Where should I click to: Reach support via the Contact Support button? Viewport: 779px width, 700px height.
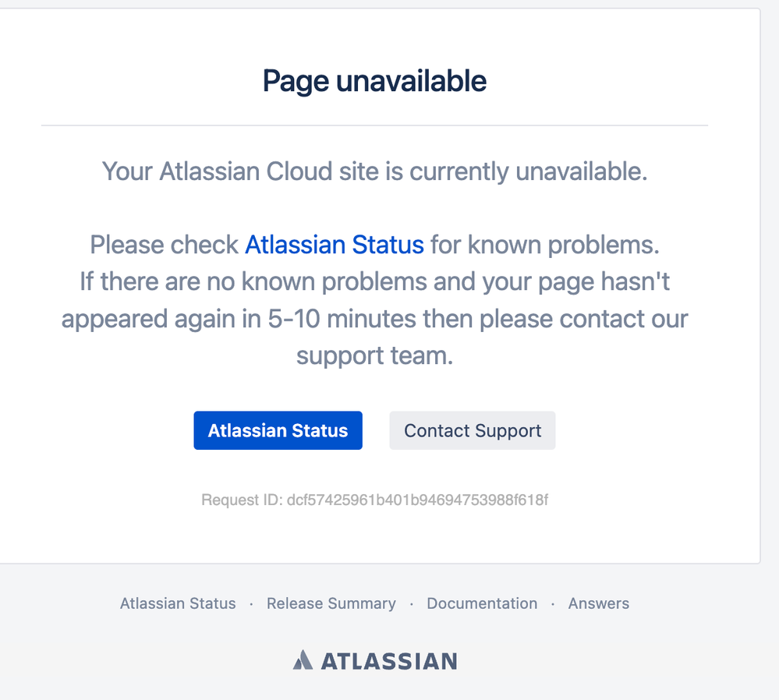coord(472,430)
